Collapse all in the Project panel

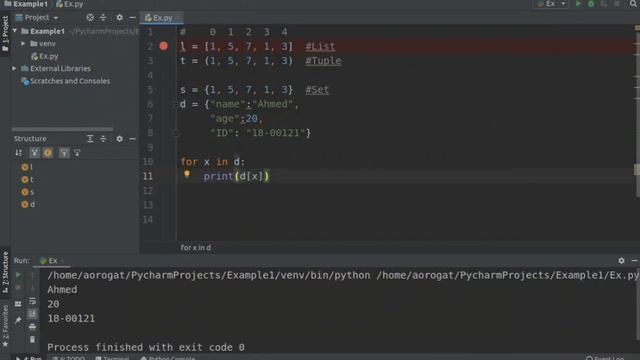[103, 18]
